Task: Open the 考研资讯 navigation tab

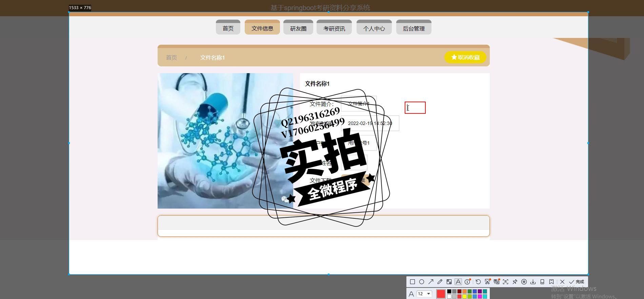Action: 334,28
